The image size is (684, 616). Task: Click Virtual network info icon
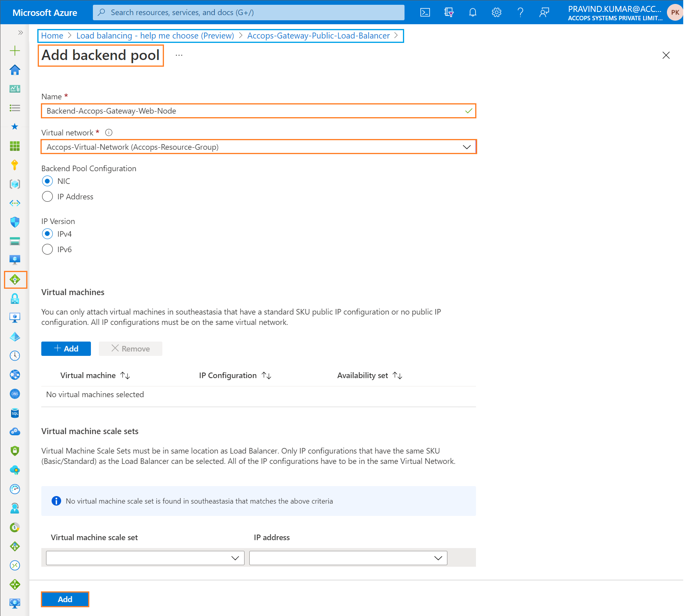tap(109, 133)
